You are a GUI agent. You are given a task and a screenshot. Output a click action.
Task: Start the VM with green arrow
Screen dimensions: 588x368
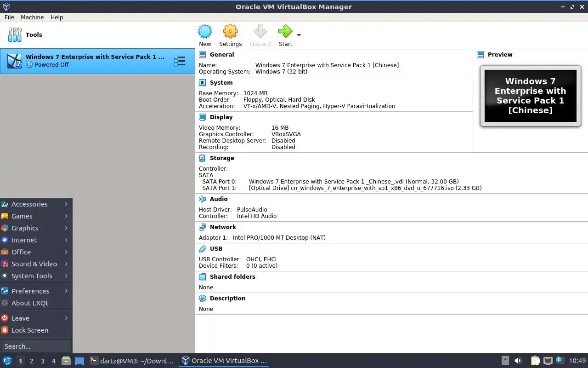pyautogui.click(x=285, y=32)
